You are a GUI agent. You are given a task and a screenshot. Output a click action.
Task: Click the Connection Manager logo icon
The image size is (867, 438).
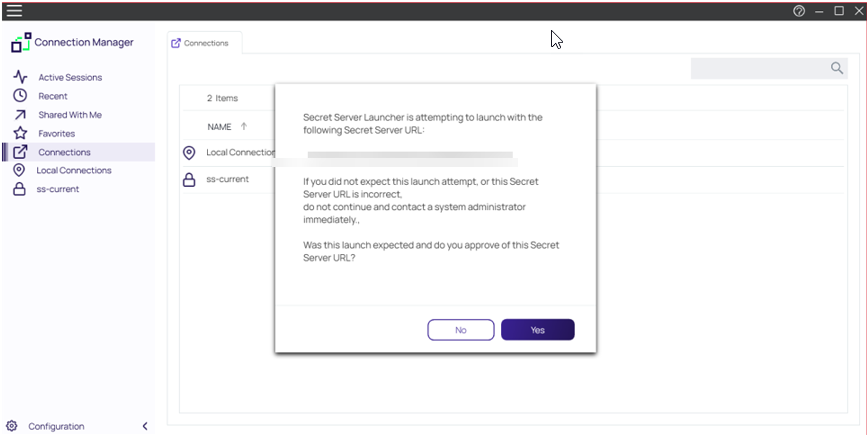point(21,43)
